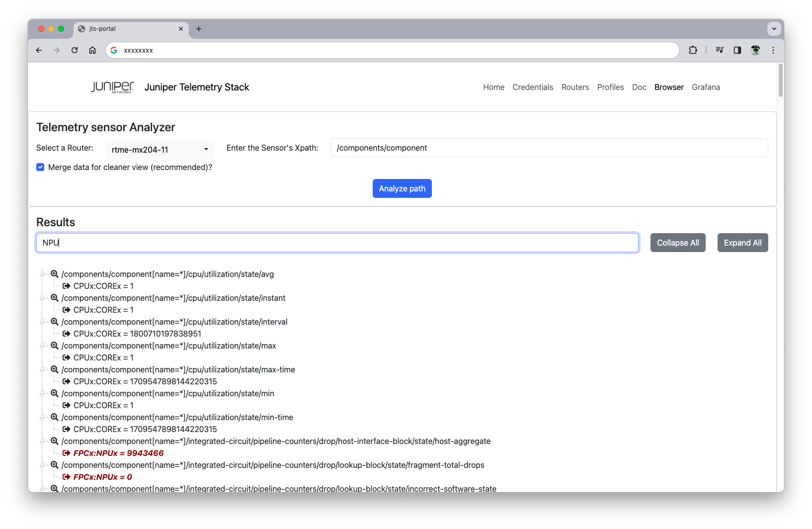Image resolution: width=812 pixels, height=529 pixels.
Task: Select the cpu/utilization/state/min-time path text
Action: pos(177,417)
